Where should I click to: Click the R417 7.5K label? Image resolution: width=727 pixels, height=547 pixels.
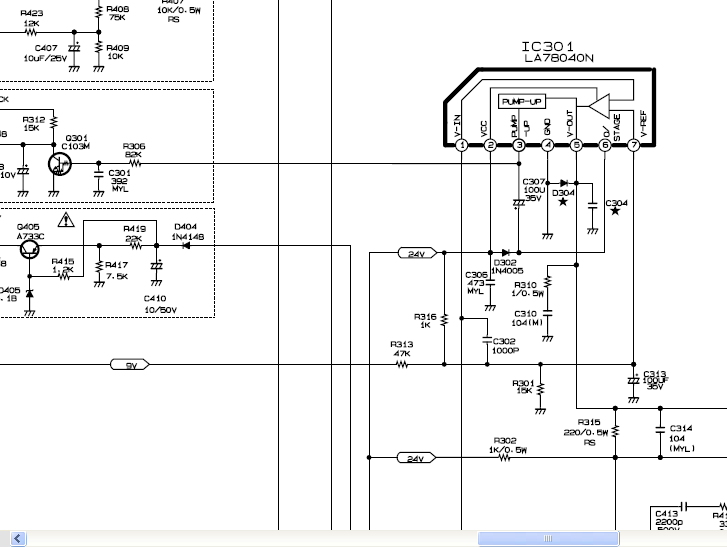[x=117, y=270]
